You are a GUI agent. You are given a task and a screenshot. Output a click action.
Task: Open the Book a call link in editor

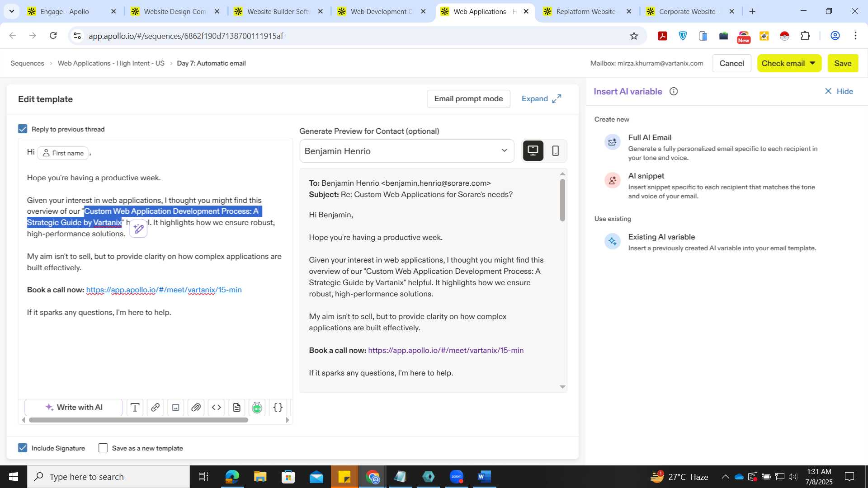[x=164, y=290]
